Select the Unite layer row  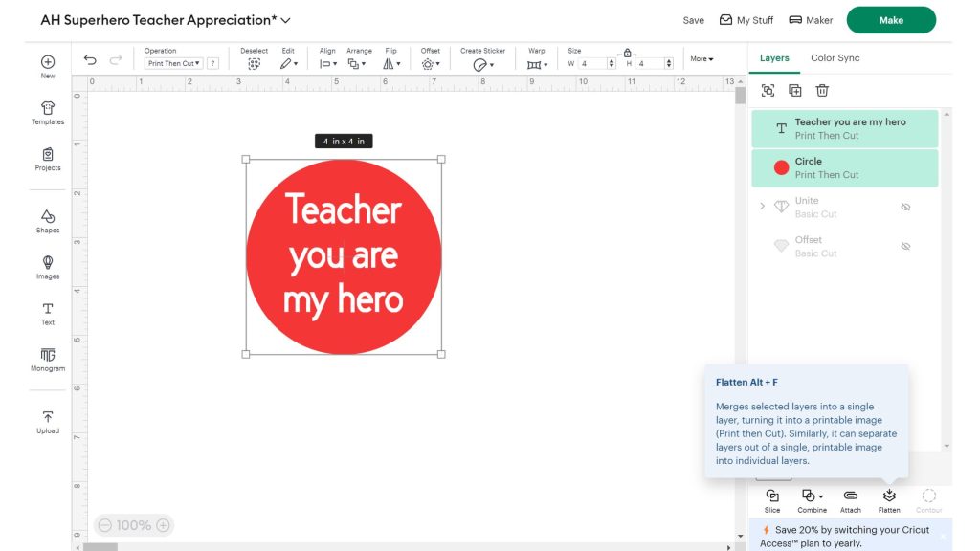coord(844,208)
